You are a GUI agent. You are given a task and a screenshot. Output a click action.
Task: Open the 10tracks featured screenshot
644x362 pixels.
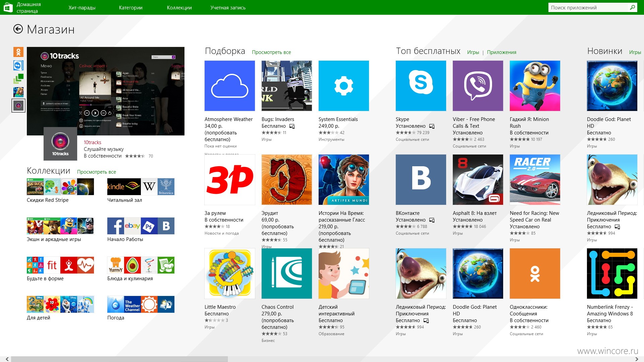[x=106, y=91]
